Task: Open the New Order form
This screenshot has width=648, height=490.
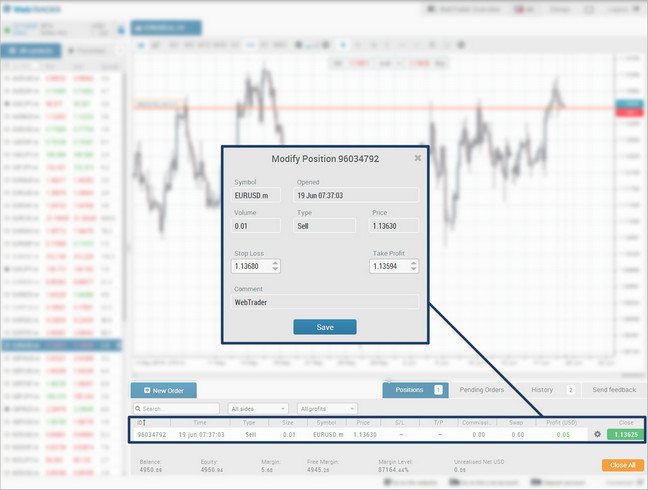Action: pos(165,390)
